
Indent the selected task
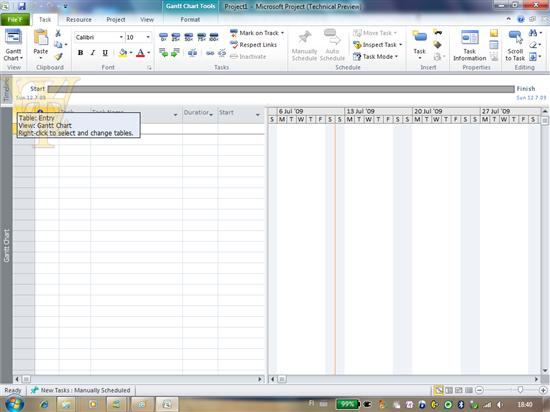175,53
